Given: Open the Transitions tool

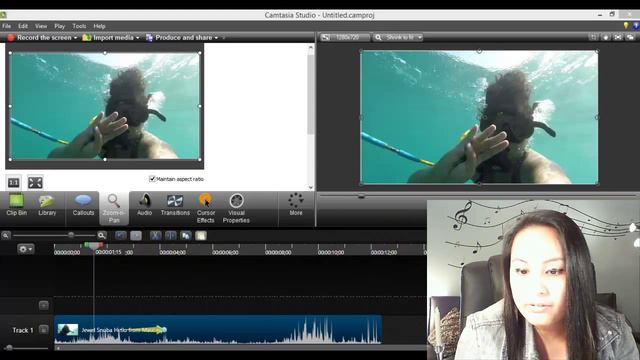Looking at the screenshot, I should 175,205.
